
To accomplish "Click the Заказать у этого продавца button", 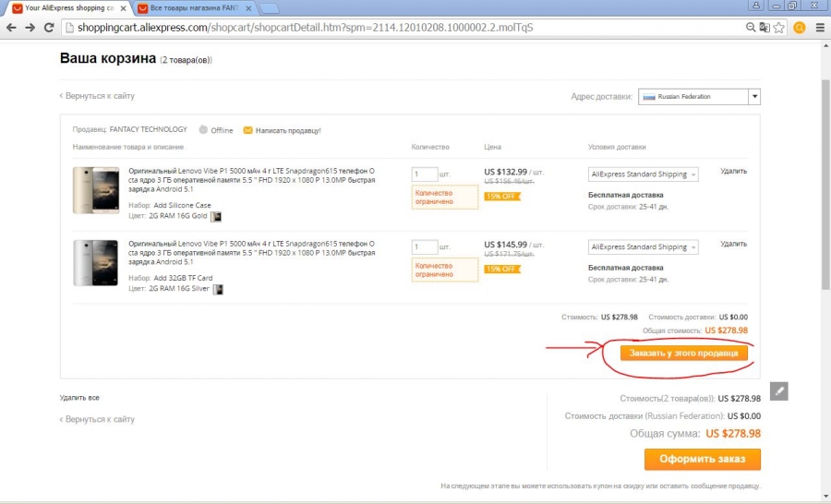I will pyautogui.click(x=683, y=353).
